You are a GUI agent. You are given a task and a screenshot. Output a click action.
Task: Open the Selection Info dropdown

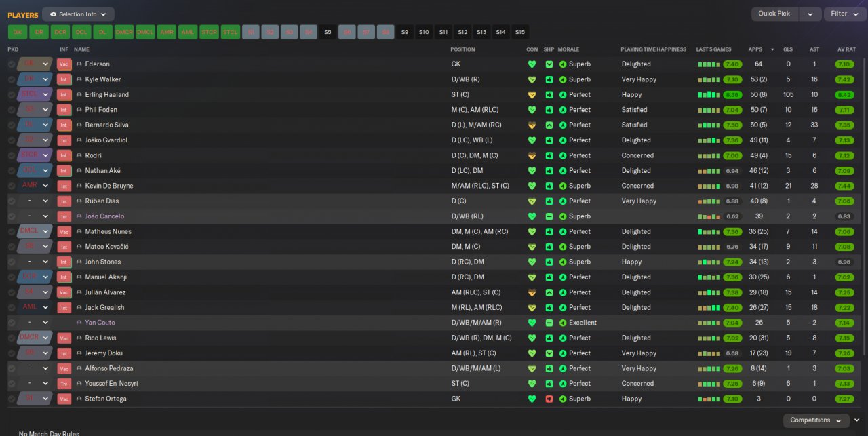tap(78, 14)
